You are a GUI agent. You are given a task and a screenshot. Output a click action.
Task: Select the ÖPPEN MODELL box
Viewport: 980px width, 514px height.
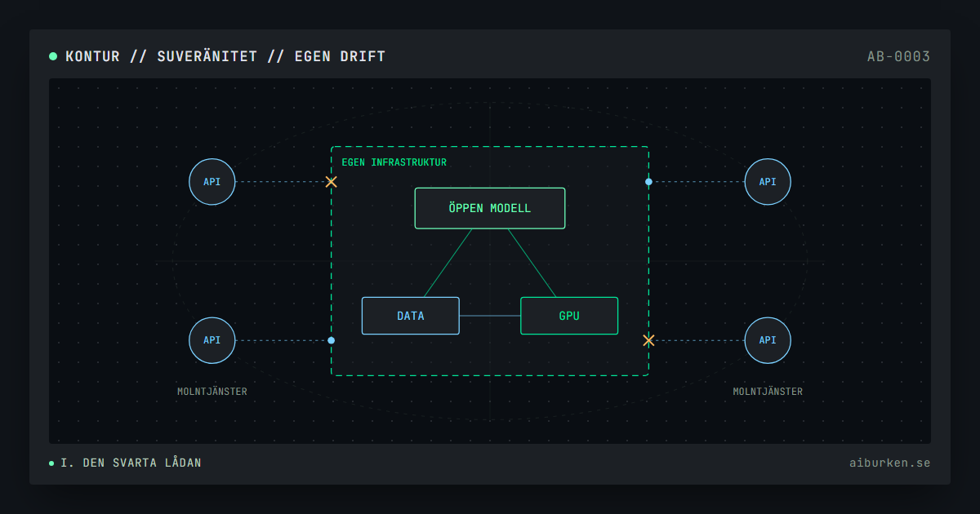[x=490, y=208]
